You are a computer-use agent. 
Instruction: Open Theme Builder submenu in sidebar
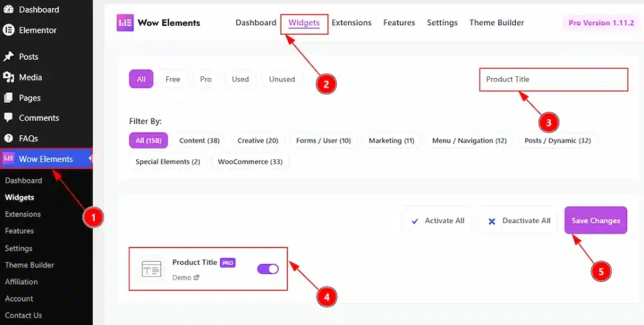tap(29, 265)
